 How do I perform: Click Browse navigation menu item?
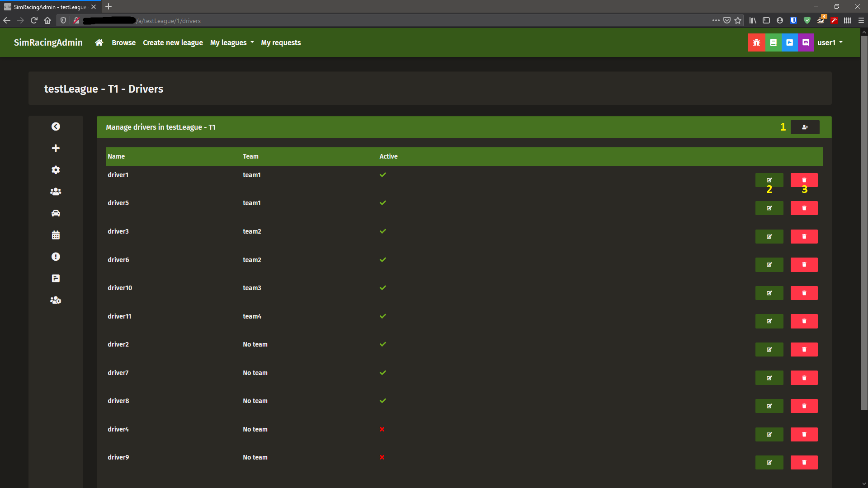[x=123, y=42]
